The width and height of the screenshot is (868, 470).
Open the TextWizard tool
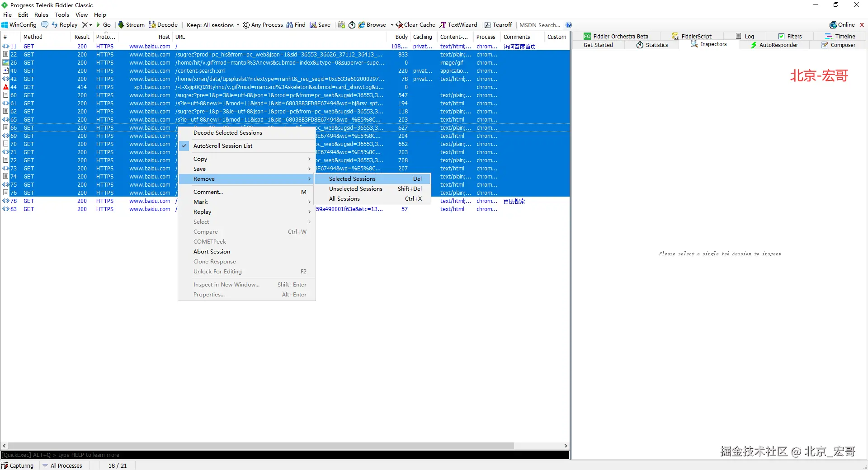pyautogui.click(x=458, y=25)
